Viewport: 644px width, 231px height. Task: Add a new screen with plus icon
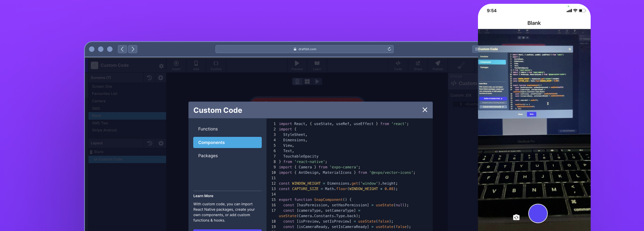(161, 78)
